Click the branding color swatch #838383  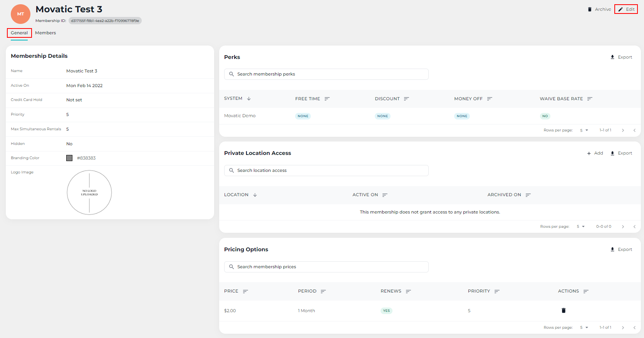(x=69, y=158)
